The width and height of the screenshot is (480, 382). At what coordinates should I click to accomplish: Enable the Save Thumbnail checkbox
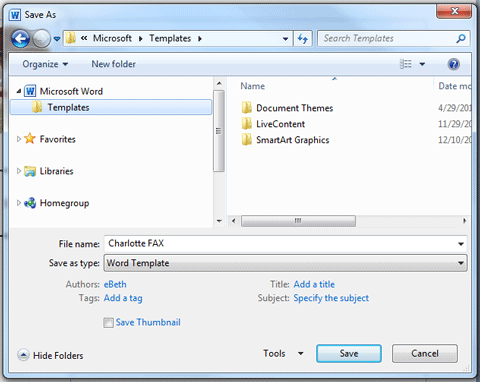pos(108,323)
